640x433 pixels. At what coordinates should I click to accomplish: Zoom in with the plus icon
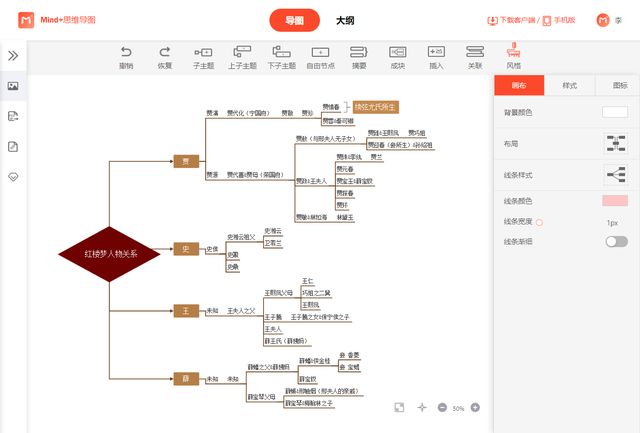tap(475, 407)
